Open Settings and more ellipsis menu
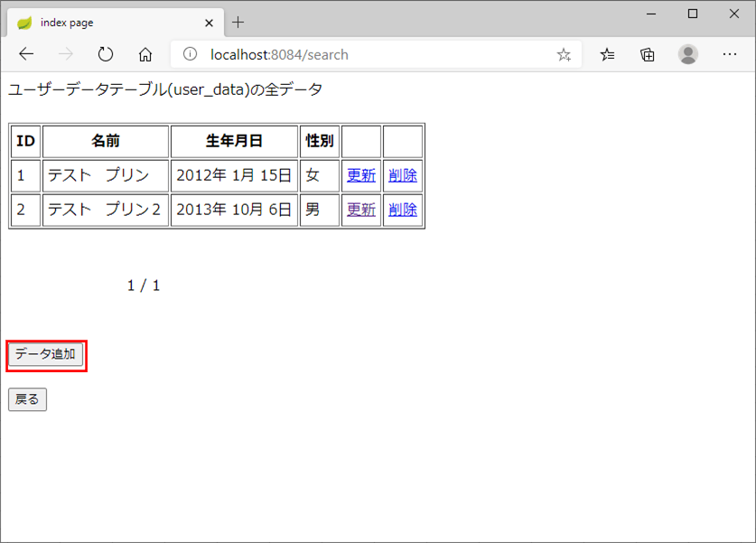Image resolution: width=756 pixels, height=543 pixels. coord(730,54)
